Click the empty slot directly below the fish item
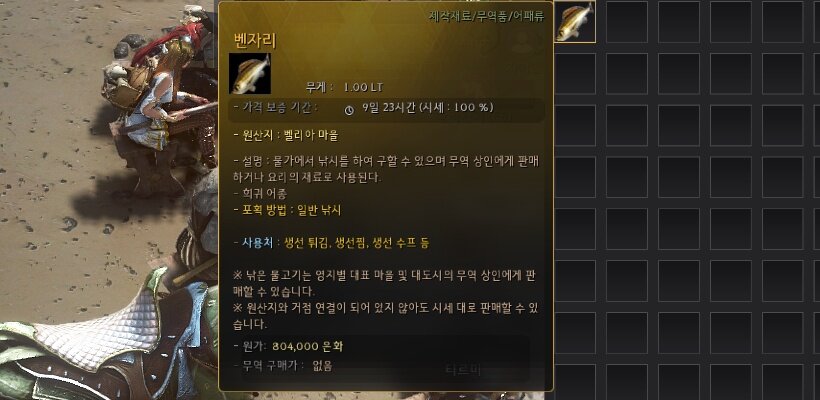Image resolution: width=820 pixels, height=400 pixels. point(575,73)
